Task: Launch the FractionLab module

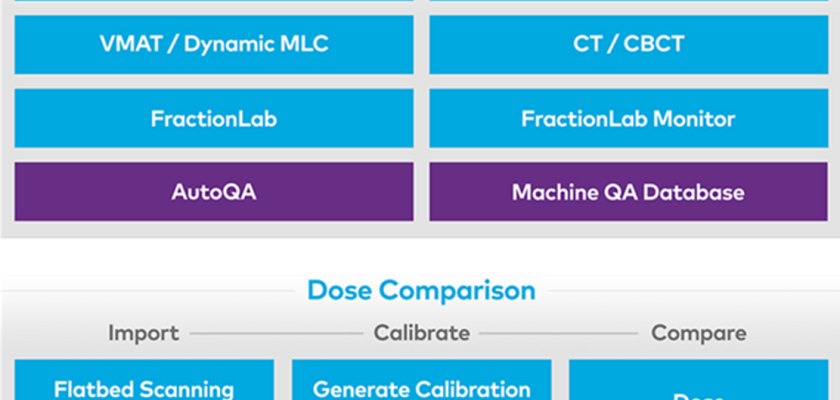Action: point(214,118)
